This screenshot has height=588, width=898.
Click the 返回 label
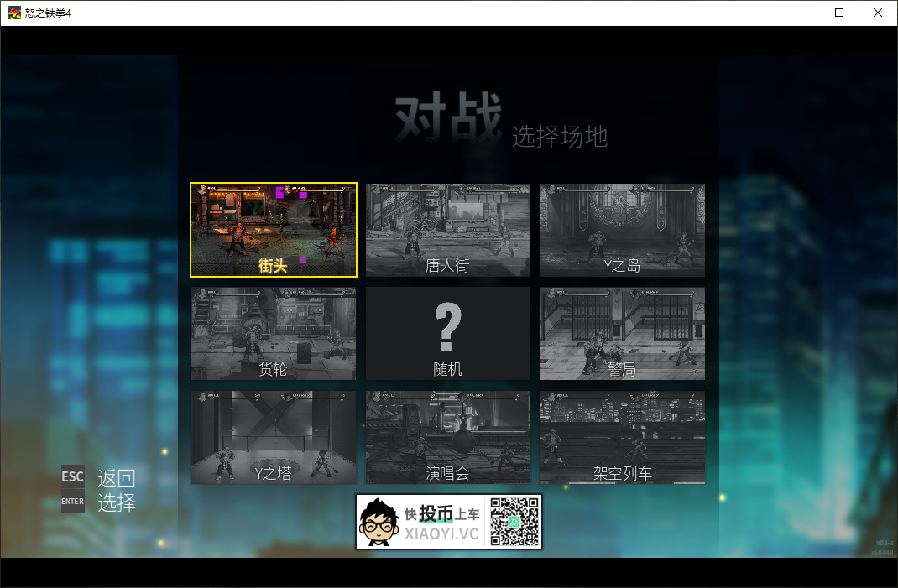[117, 477]
